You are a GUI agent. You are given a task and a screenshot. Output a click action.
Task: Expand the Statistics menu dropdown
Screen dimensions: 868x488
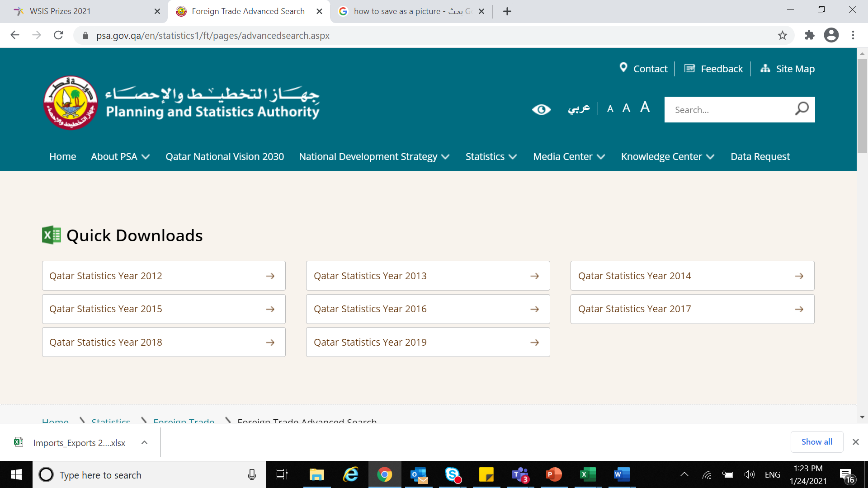pos(491,156)
